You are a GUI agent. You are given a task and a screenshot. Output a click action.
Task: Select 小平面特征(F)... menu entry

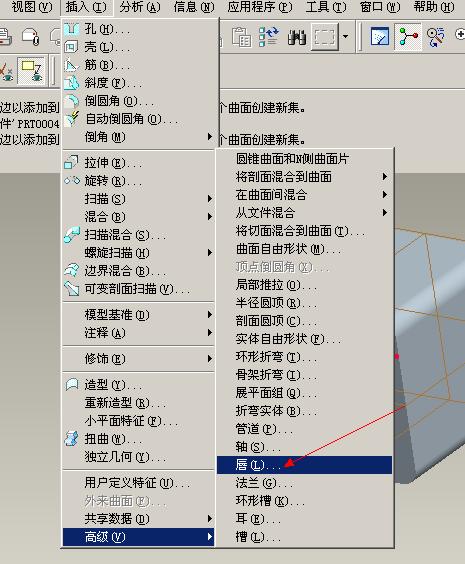[139, 421]
